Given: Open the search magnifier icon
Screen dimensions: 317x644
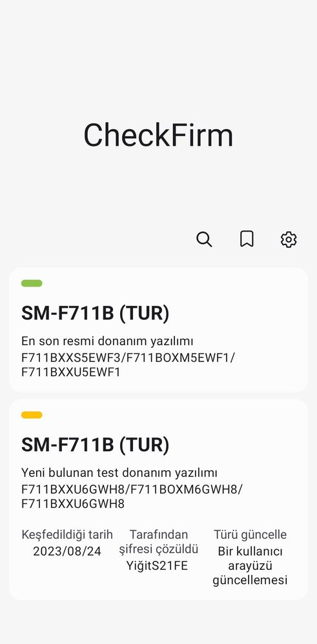Looking at the screenshot, I should coord(204,239).
